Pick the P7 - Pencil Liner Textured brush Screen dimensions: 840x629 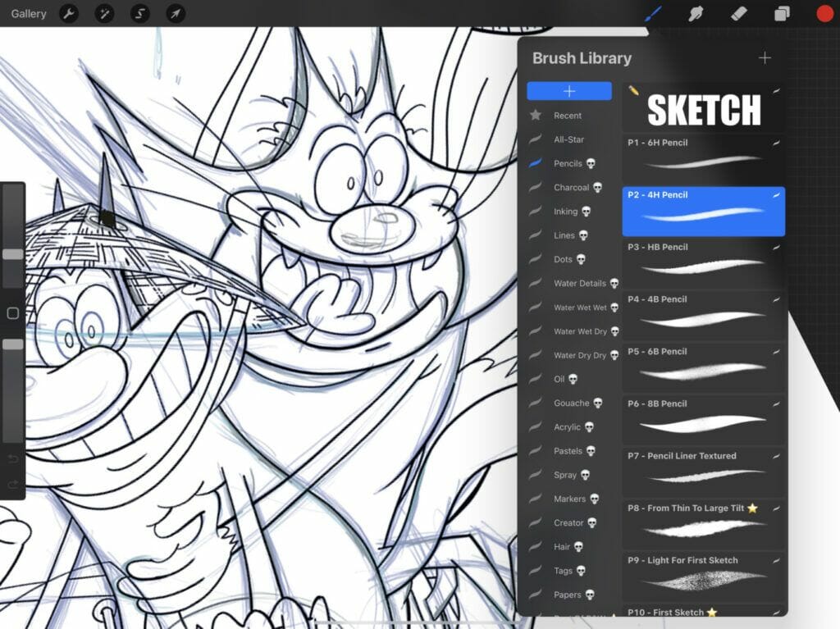click(x=703, y=472)
